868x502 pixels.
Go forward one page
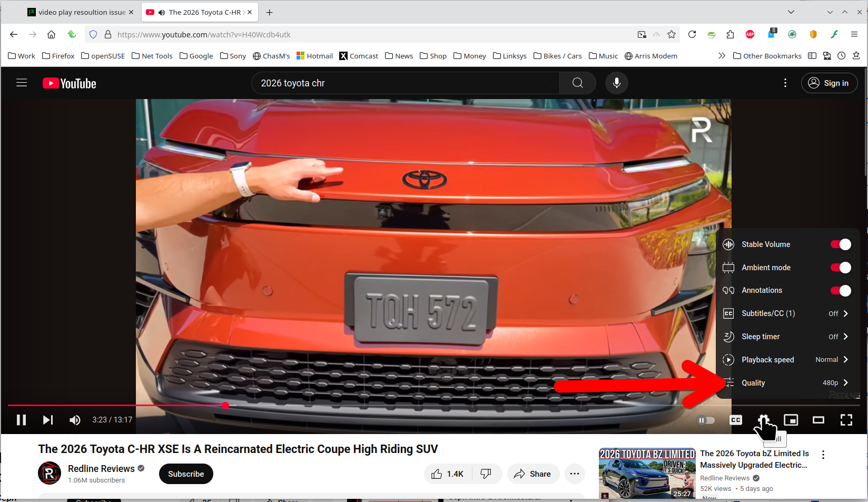33,35
